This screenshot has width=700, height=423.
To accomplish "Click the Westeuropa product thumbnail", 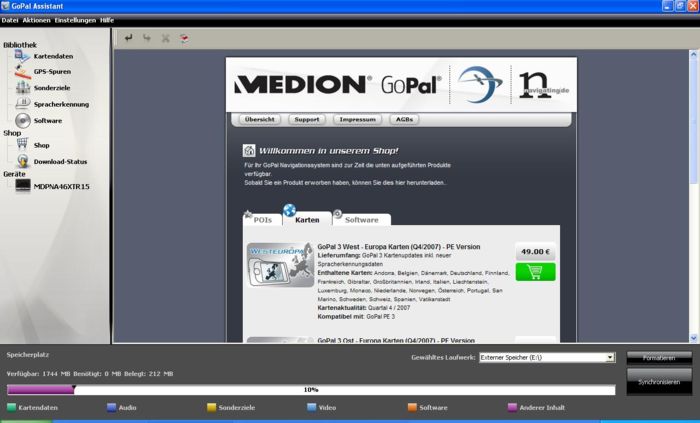I will 280,265.
